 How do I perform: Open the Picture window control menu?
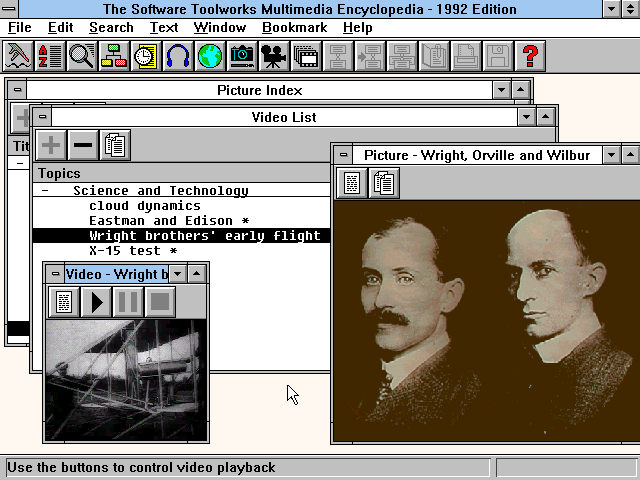[343, 155]
